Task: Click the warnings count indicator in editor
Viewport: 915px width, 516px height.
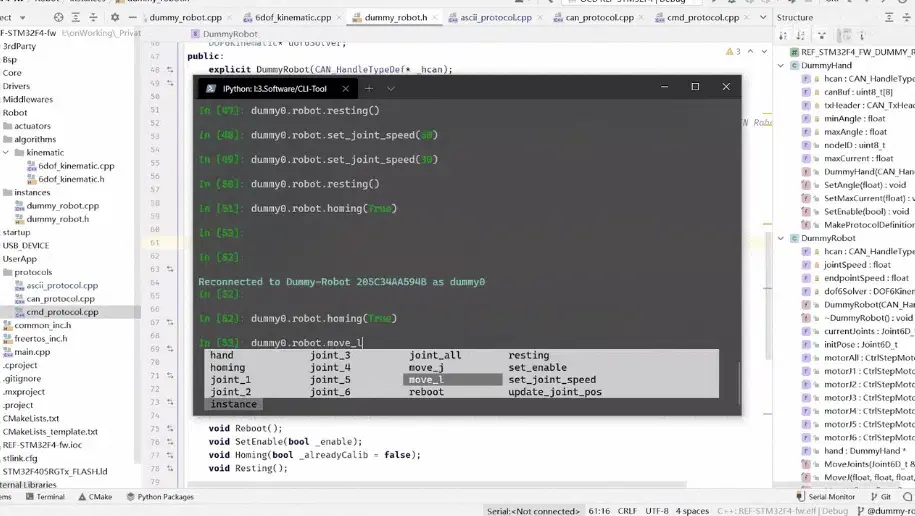Action: point(733,52)
